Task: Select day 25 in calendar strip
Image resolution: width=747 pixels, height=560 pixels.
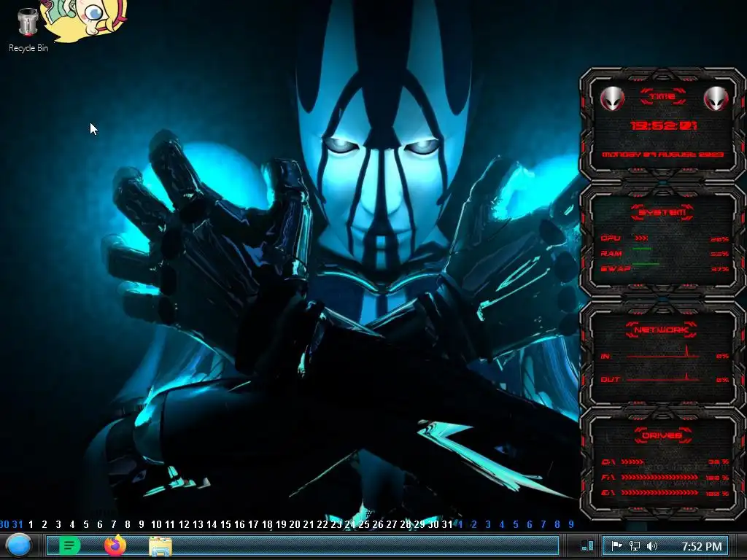Action: 363,524
